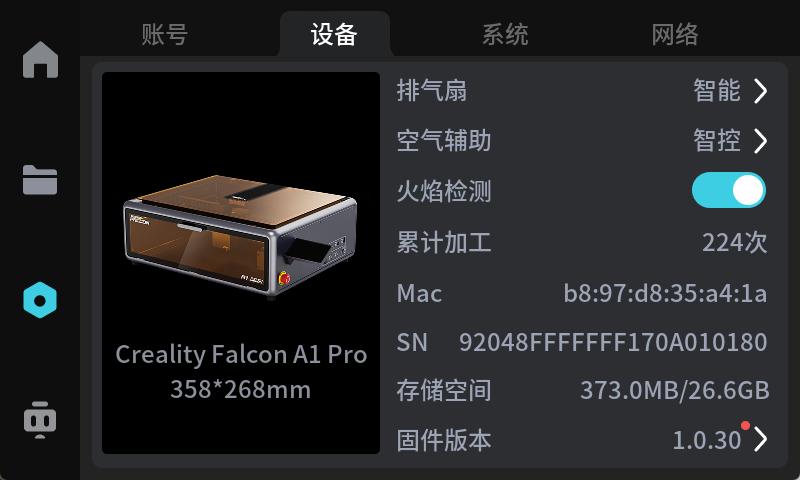Click the red update dot near firmware version

click(745, 425)
